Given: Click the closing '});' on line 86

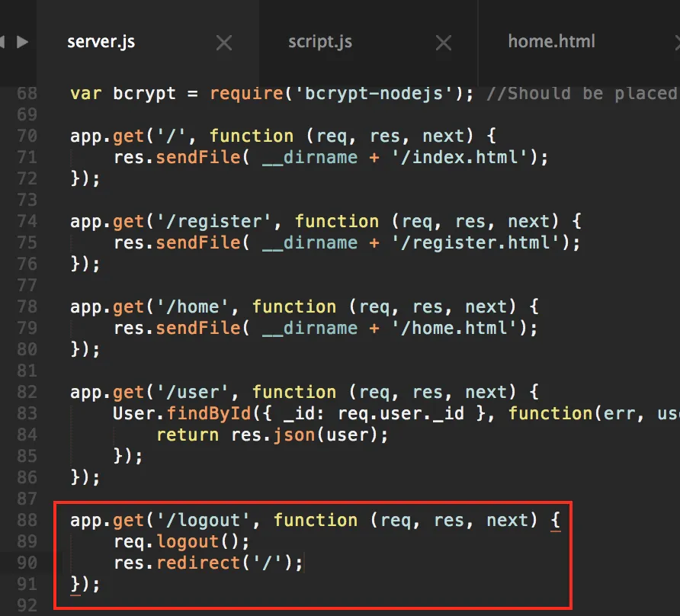Looking at the screenshot, I should click(85, 478).
